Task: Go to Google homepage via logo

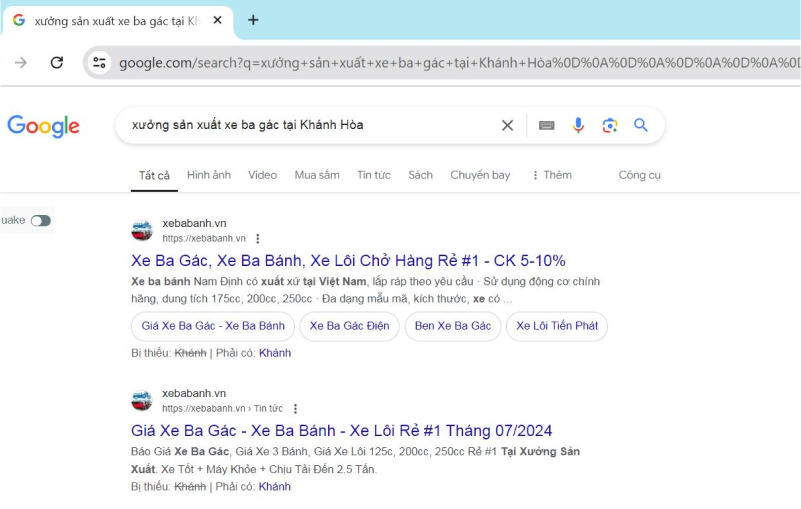Action: click(x=43, y=126)
